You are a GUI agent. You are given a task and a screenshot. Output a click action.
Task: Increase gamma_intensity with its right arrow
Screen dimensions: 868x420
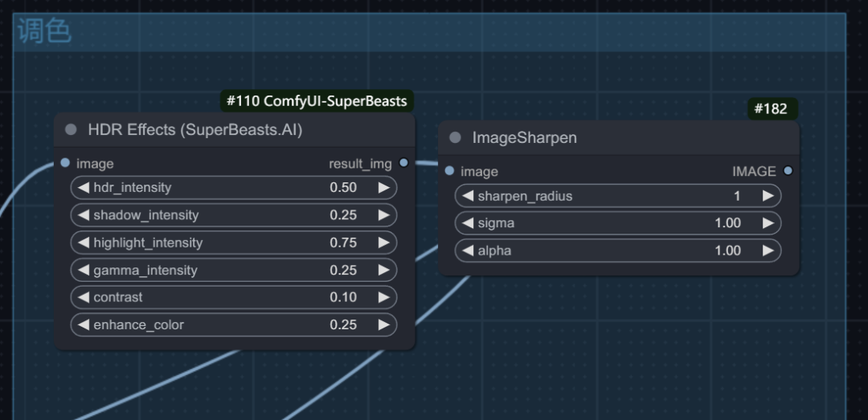tap(383, 270)
